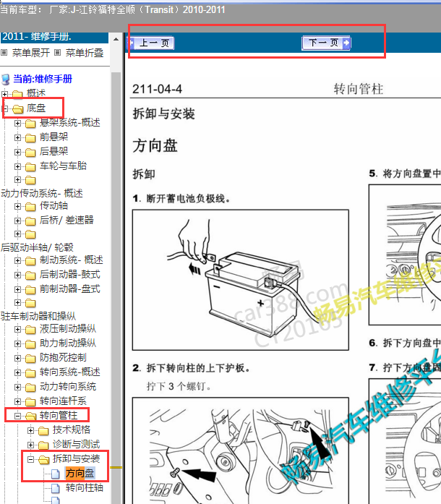Screen dimensions: 441x504
Task: Click the 后制动器-鼓式 folder icon
Action: (30, 276)
